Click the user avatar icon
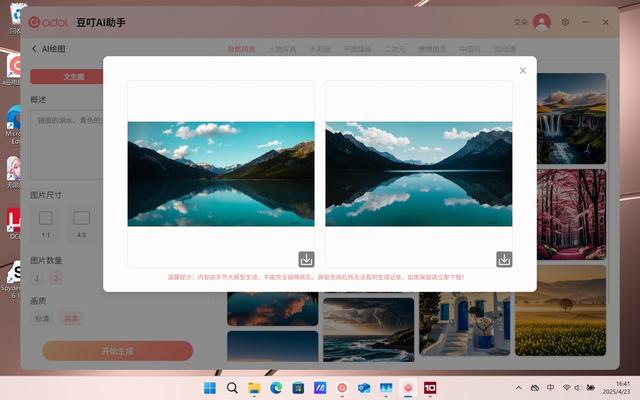640x400 pixels. tap(542, 22)
